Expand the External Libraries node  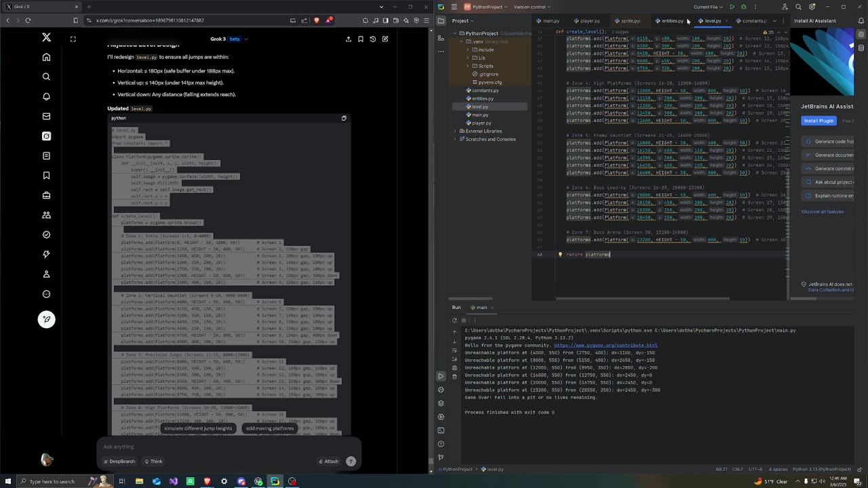point(455,131)
